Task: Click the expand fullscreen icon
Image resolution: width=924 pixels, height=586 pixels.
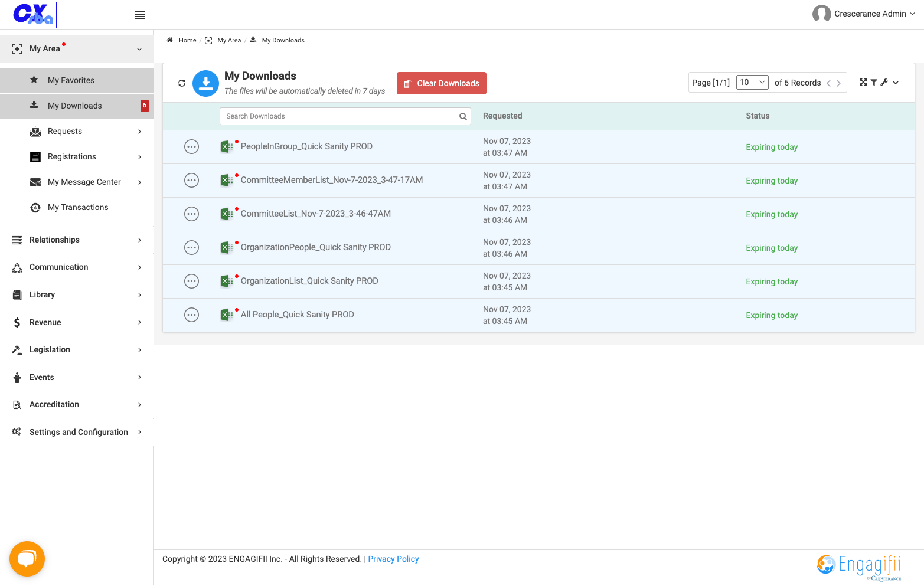Action: click(x=863, y=83)
